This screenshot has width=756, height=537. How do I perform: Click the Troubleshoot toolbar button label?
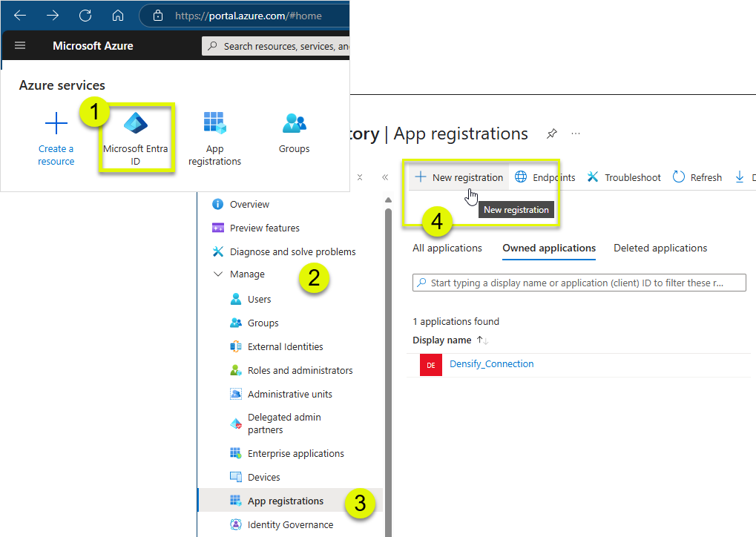(633, 177)
